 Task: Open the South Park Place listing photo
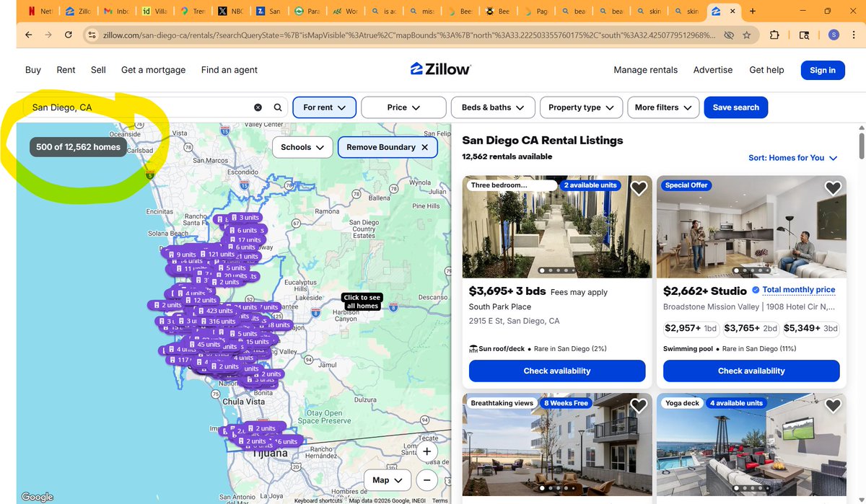(x=556, y=227)
